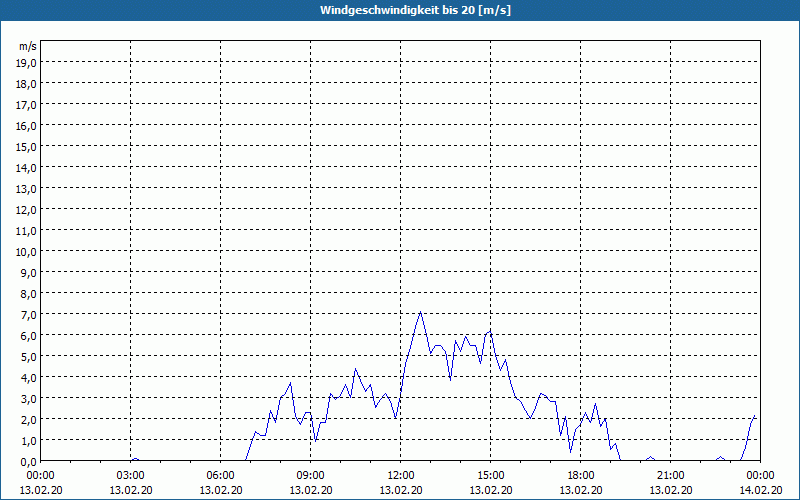Select the "10,0" y-axis label

pos(27,252)
